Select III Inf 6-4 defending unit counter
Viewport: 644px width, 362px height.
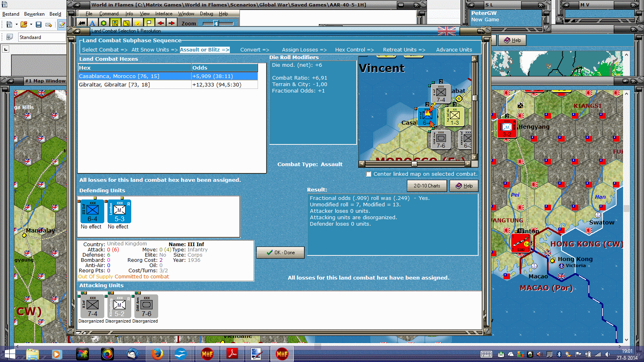pos(92,212)
